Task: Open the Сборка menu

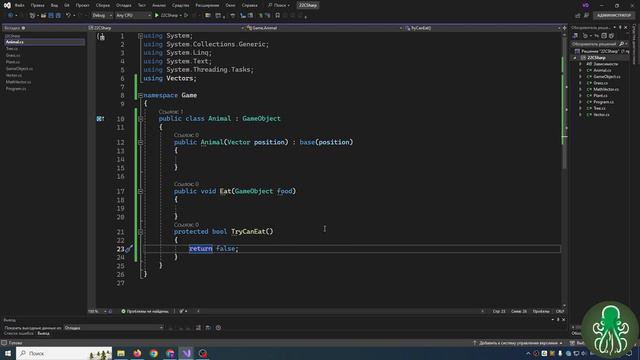Action: tap(102, 5)
